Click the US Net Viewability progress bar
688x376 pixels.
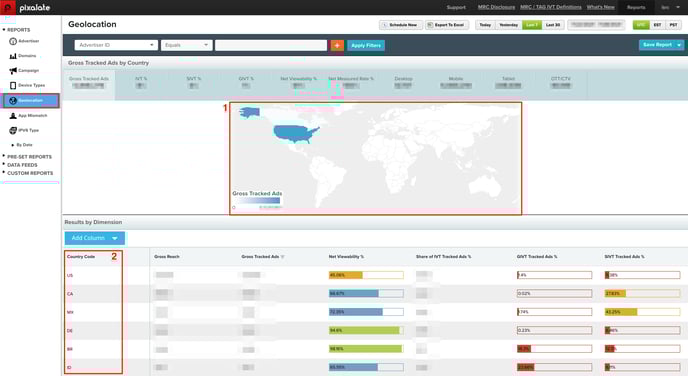(366, 275)
